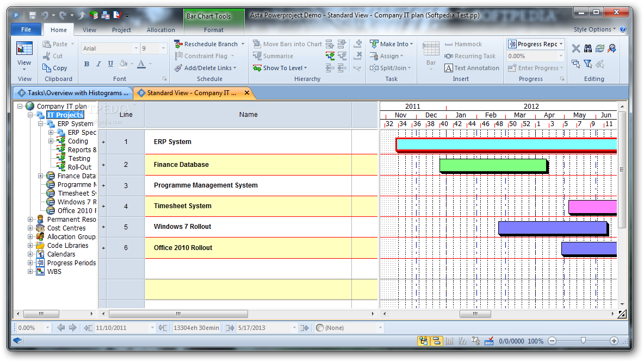
Task: Click the back arrow in the bottom toolbar
Action: 61,328
